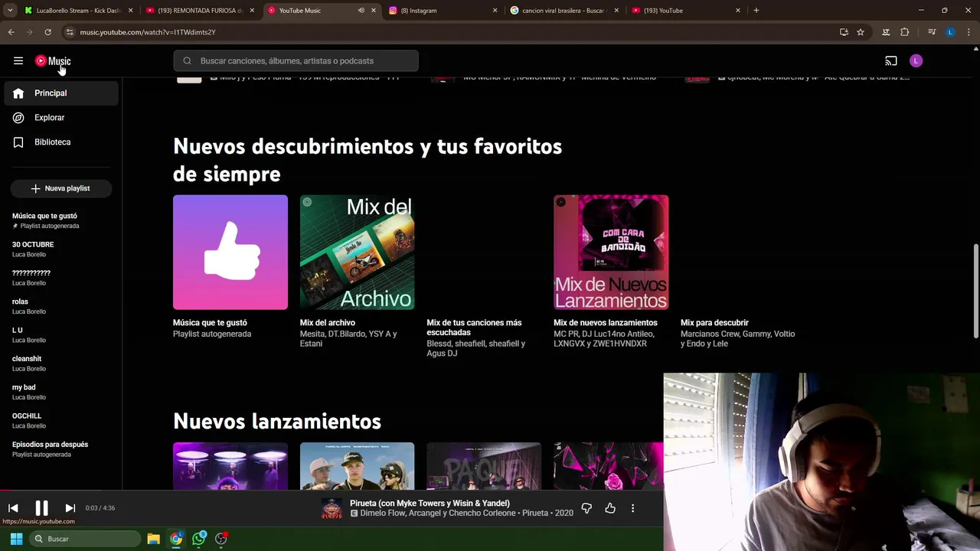Image resolution: width=980 pixels, height=551 pixels.
Task: Switch to cancion viral brasilera tab
Action: pos(563,11)
